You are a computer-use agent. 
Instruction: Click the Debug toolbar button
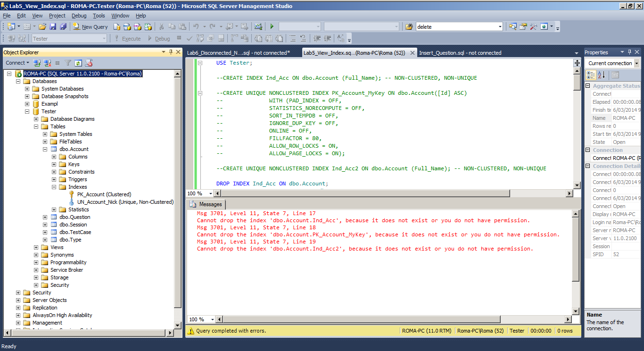(x=159, y=39)
